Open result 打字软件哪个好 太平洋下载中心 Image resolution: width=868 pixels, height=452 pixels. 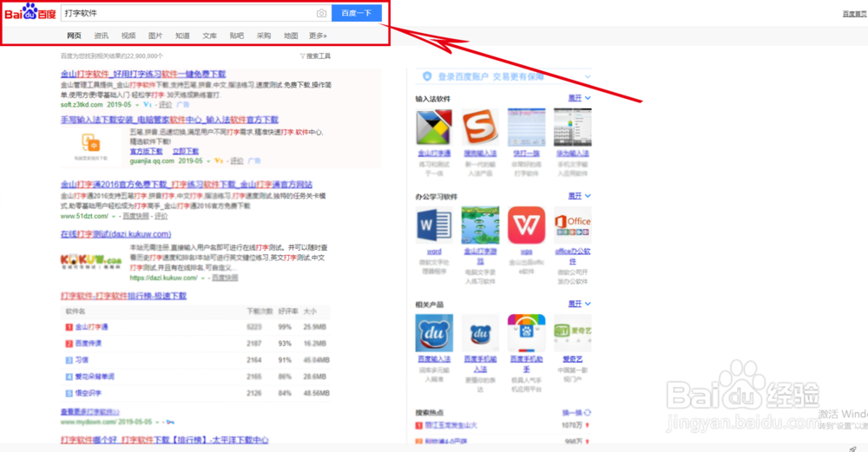[164, 440]
